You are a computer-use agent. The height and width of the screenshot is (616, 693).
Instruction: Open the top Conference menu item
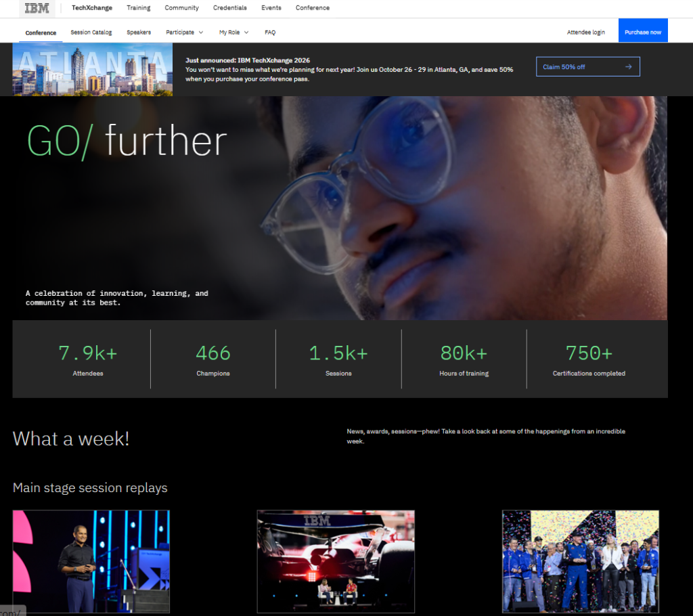313,8
